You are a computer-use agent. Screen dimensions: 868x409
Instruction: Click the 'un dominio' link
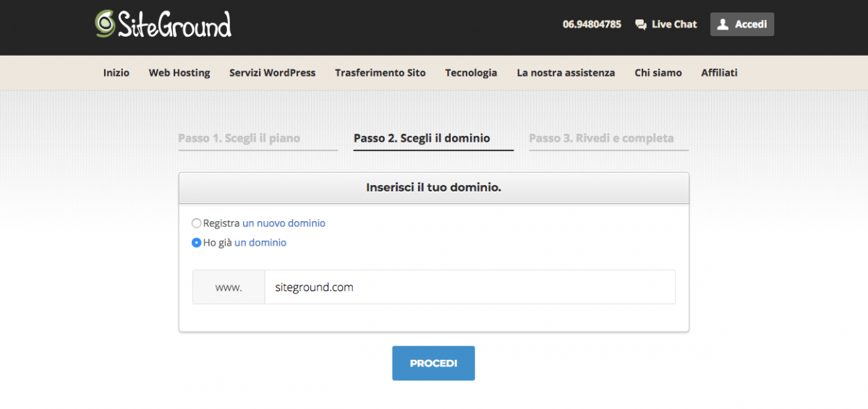(260, 243)
